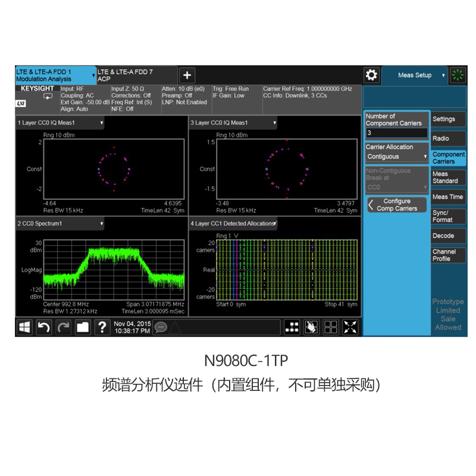Click Stop 41 sym axis label
This screenshot has width=476, height=476.
[341, 304]
